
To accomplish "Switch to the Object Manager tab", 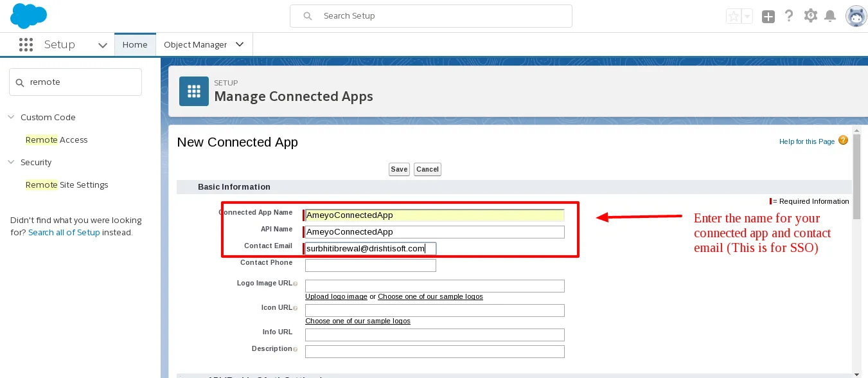I will point(195,44).
